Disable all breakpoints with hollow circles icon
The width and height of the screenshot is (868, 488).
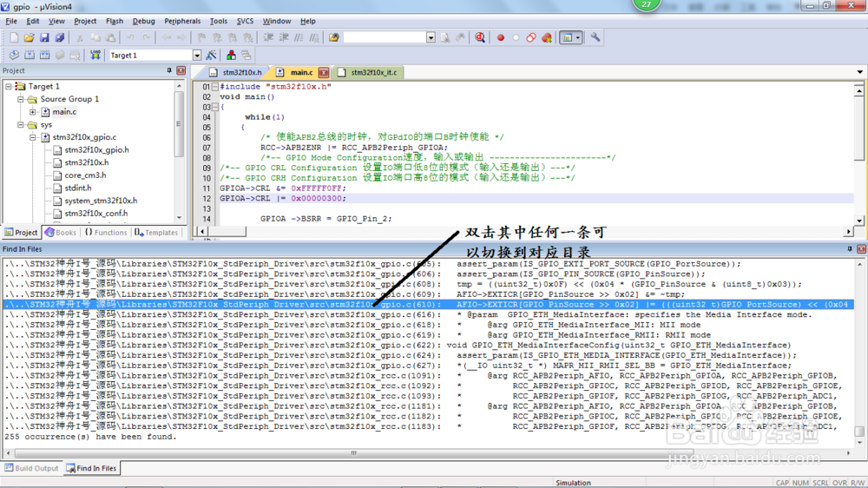pos(531,37)
